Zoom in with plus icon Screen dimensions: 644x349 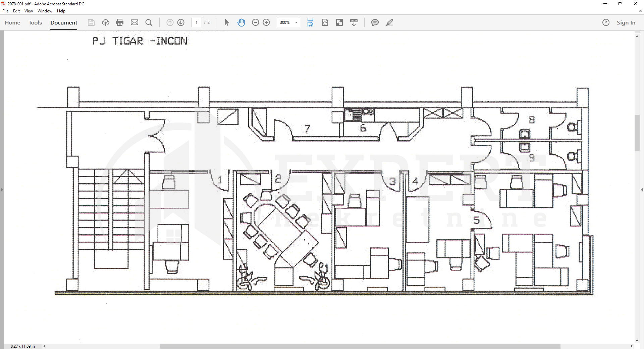[x=266, y=22]
